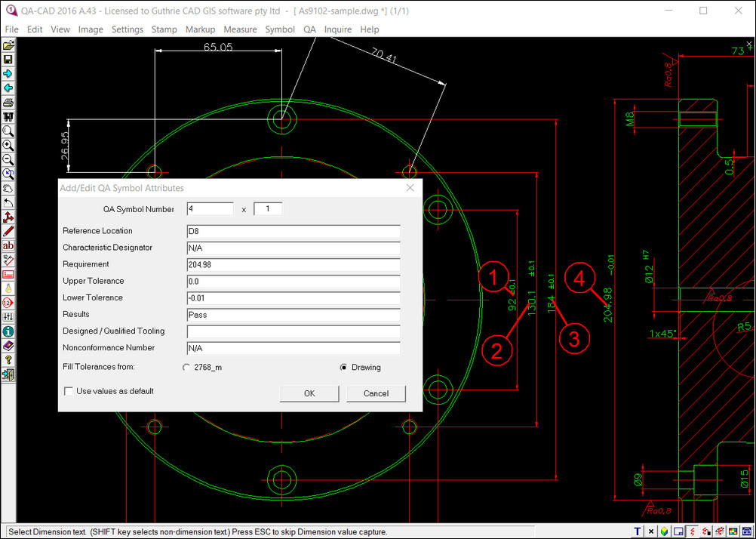
Task: Click the OK button in the dialog
Action: coord(309,393)
